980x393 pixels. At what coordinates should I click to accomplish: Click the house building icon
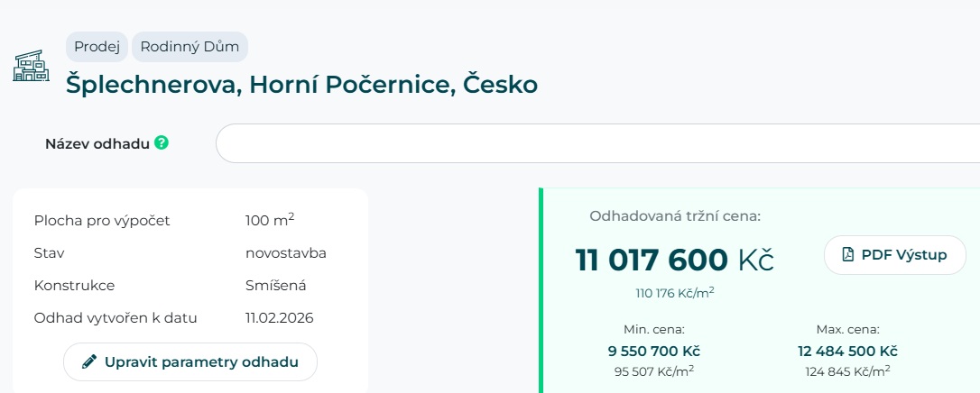[x=31, y=66]
